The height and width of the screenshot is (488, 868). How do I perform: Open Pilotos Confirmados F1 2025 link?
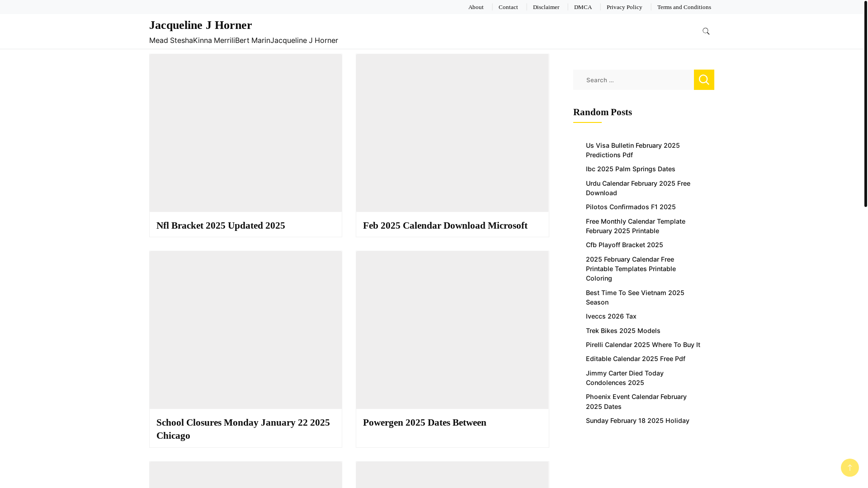[631, 207]
